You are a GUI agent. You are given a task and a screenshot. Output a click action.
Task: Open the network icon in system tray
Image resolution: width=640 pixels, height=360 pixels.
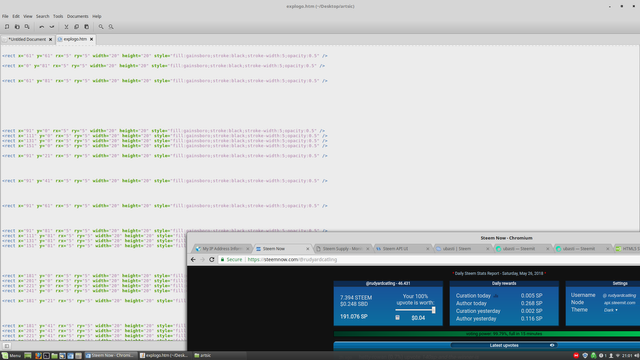(618, 356)
